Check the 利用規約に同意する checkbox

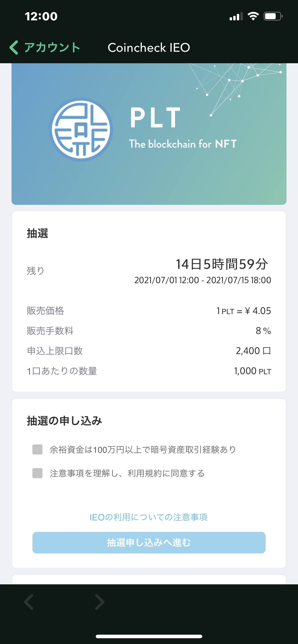point(38,473)
